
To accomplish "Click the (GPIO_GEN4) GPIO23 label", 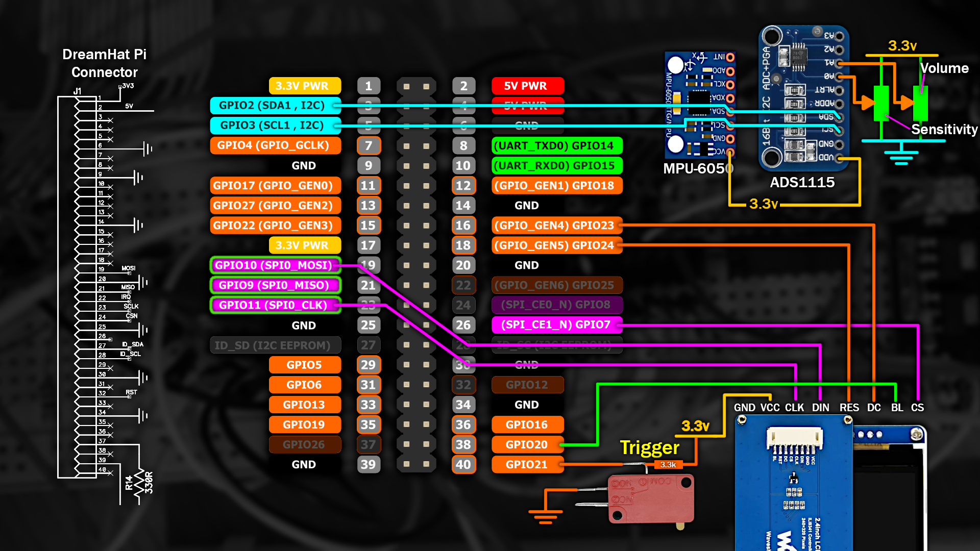I will pos(557,225).
